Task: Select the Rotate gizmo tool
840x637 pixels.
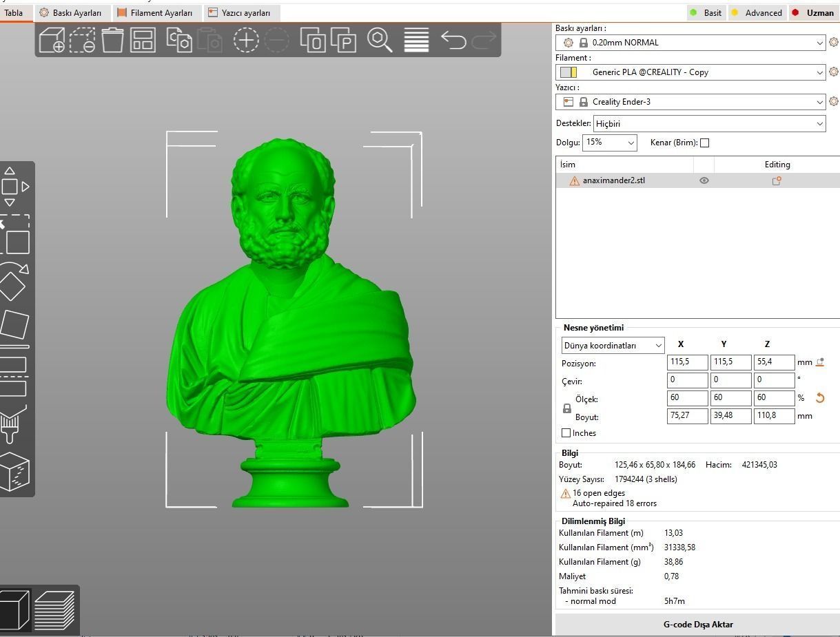Action: [x=14, y=282]
